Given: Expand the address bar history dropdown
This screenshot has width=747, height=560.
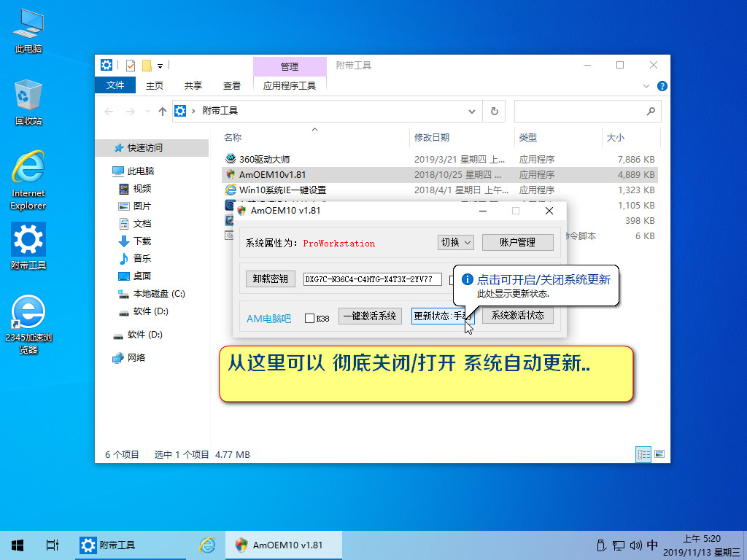Looking at the screenshot, I should tap(472, 112).
